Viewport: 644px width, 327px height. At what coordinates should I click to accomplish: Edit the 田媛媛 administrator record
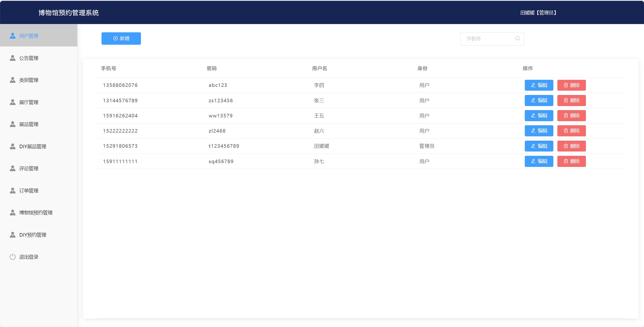pyautogui.click(x=539, y=146)
